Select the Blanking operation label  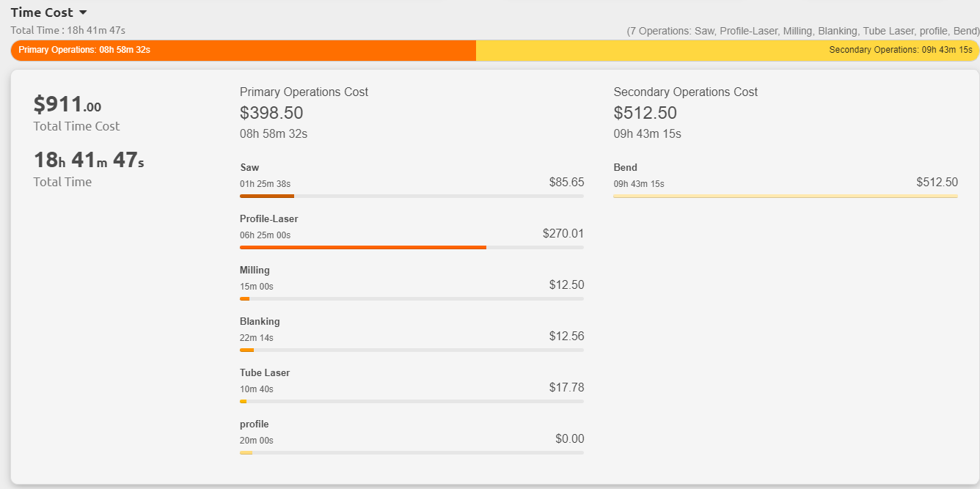click(x=260, y=321)
